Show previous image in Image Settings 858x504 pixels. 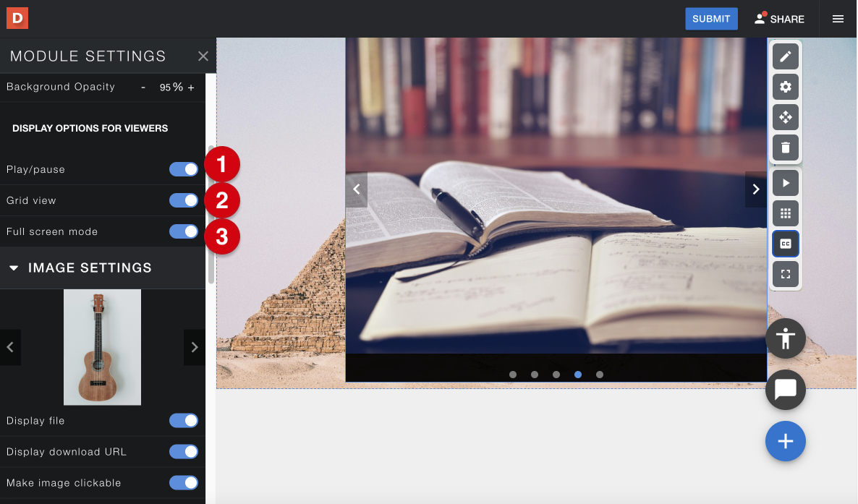pyautogui.click(x=10, y=347)
